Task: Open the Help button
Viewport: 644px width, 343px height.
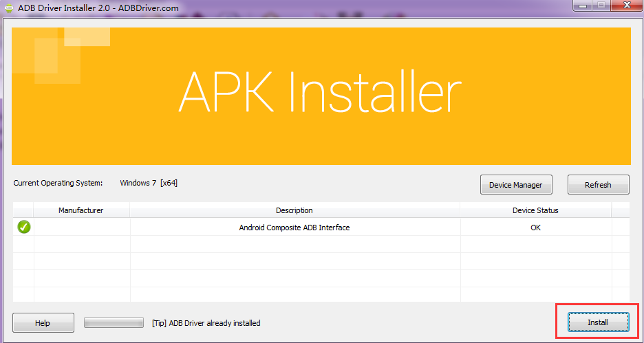Action: [x=43, y=323]
